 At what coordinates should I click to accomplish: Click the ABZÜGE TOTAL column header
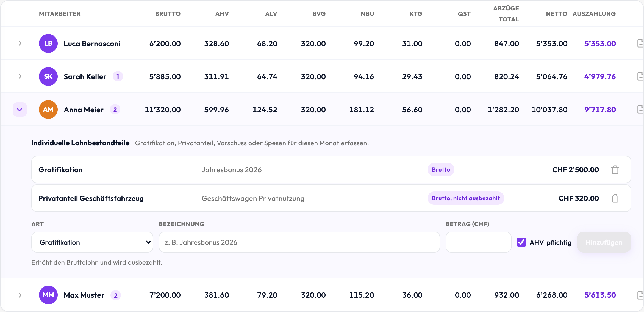pos(506,14)
